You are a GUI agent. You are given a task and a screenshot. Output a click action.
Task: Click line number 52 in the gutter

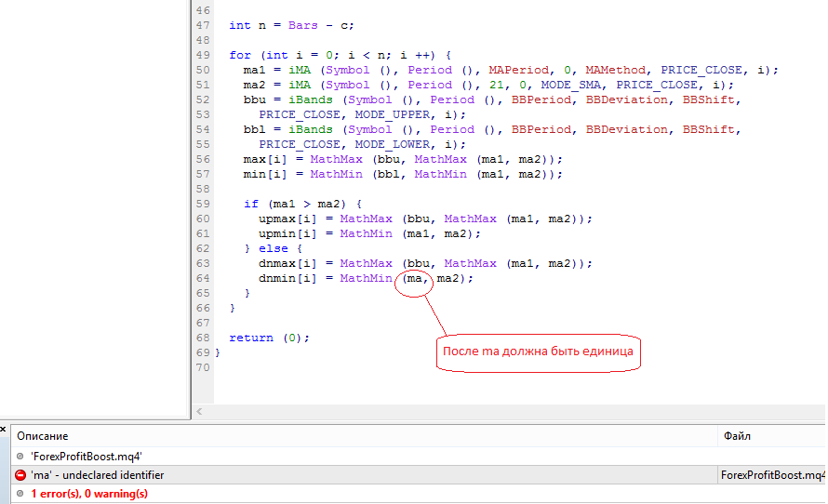click(x=203, y=99)
